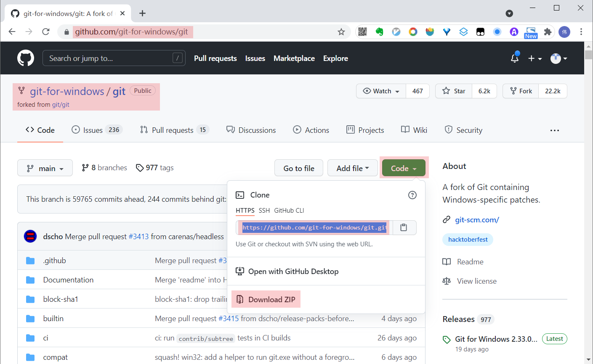
Task: Close the git-for-windows browser tab
Action: 122,13
